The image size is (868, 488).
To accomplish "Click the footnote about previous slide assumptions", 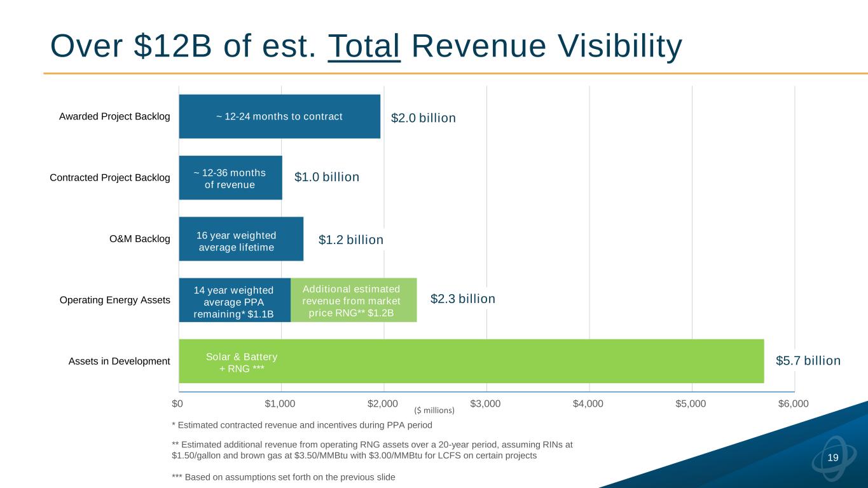I will pos(284,477).
